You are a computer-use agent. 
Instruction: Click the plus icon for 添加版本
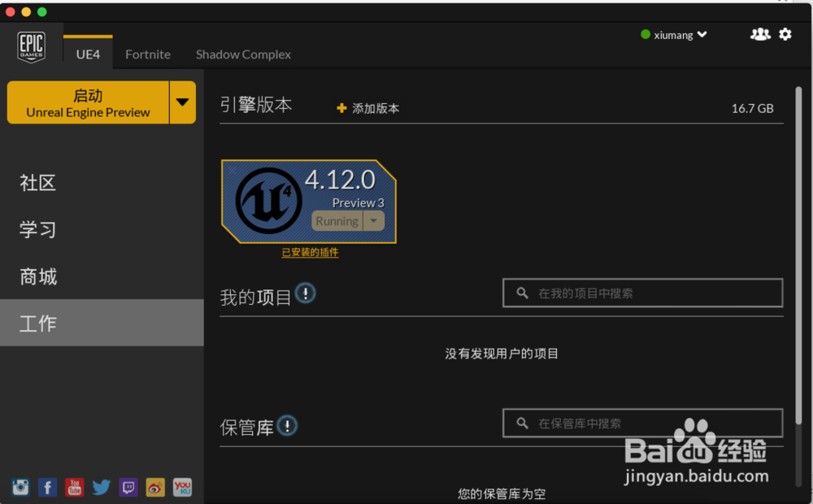[341, 108]
